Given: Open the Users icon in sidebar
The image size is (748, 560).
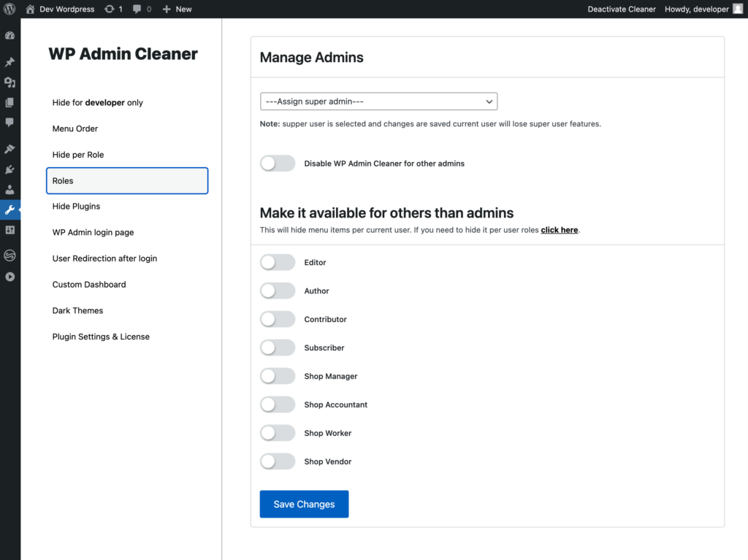Looking at the screenshot, I should click(9, 189).
